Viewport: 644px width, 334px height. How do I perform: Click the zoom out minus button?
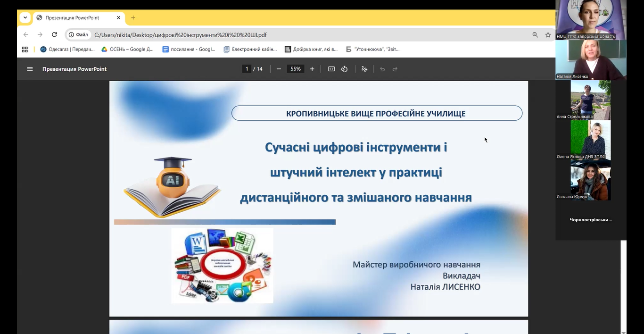(279, 69)
